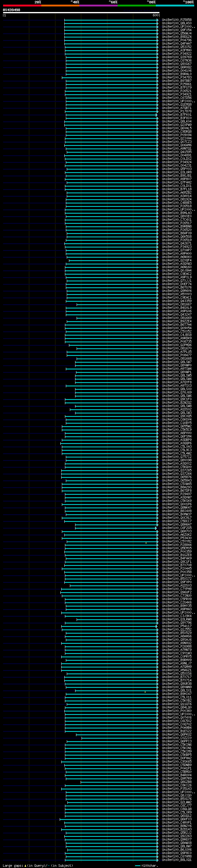This screenshot has height=868, width=197.
Task: Open hit UniRef100_Q39769
Action: pyautogui.click(x=176, y=57)
